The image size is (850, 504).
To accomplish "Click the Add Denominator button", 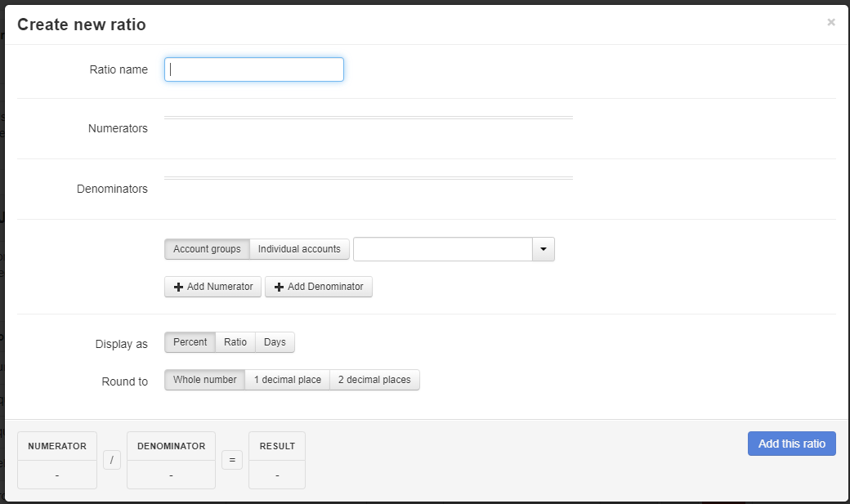I will [x=319, y=287].
